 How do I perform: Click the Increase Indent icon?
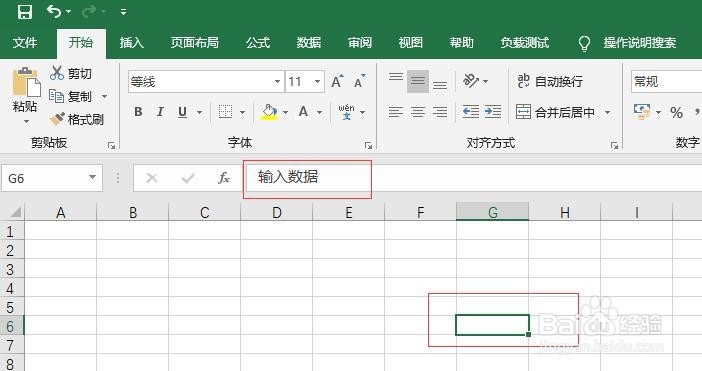click(493, 111)
